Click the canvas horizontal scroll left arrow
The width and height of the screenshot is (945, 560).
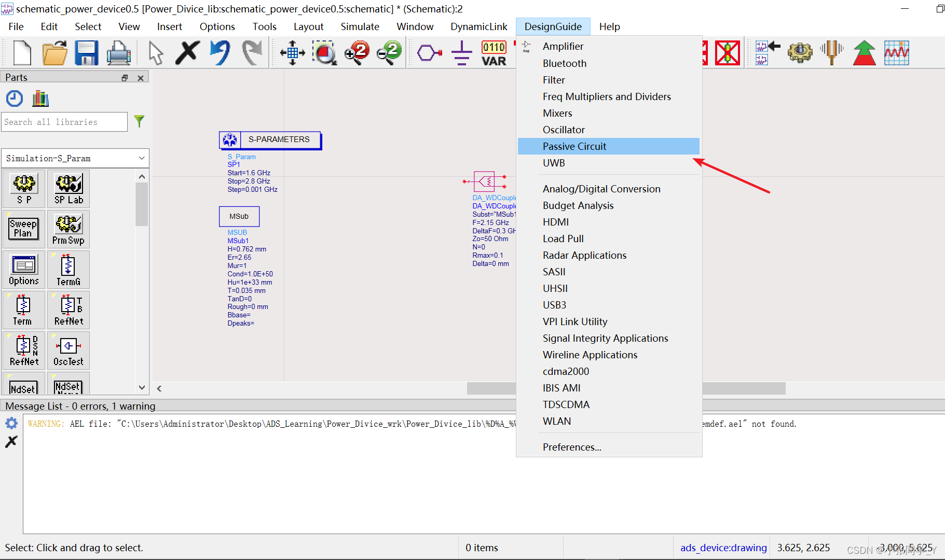tap(159, 388)
